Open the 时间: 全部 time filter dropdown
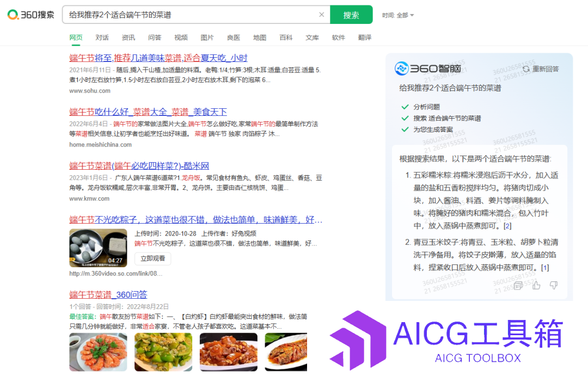The height and width of the screenshot is (376, 588). 398,15
